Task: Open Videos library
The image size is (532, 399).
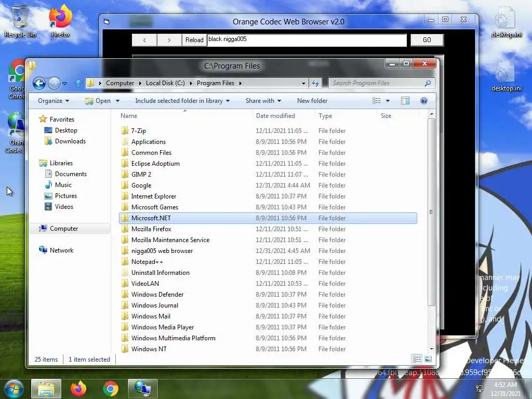Action: 64,207
